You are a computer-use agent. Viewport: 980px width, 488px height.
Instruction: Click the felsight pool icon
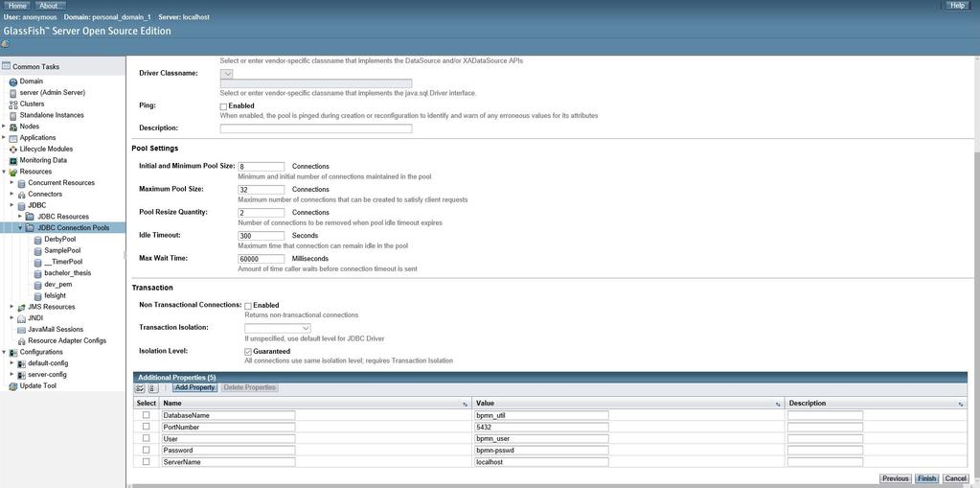[x=38, y=295]
